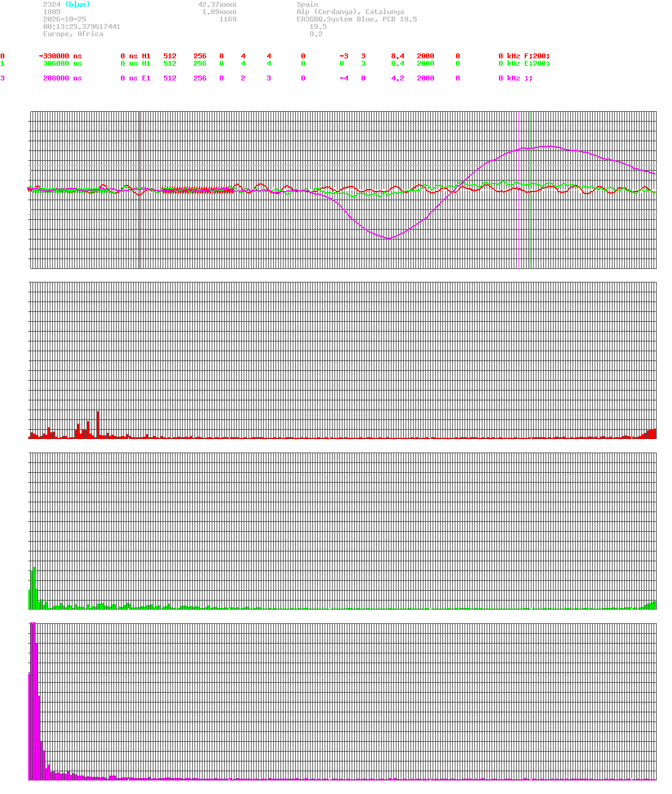Select the red '-330000 ns' offset
The width and height of the screenshot is (672, 794).
tap(60, 56)
